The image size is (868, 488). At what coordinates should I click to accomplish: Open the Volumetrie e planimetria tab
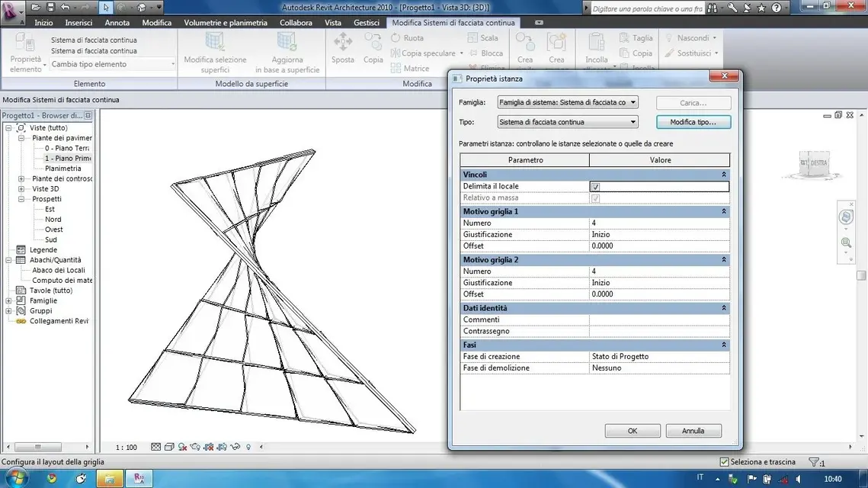point(226,23)
